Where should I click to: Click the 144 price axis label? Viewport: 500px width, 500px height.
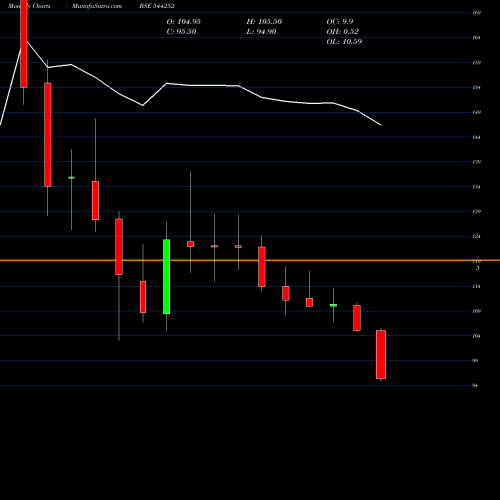(x=477, y=137)
